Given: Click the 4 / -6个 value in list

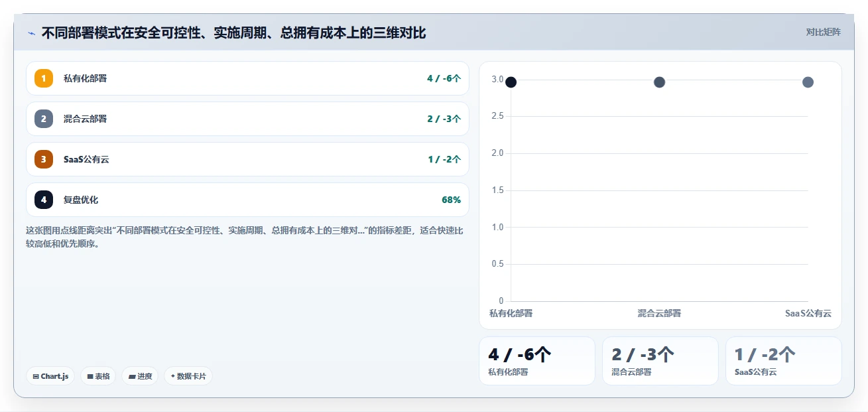Looking at the screenshot, I should tap(444, 78).
